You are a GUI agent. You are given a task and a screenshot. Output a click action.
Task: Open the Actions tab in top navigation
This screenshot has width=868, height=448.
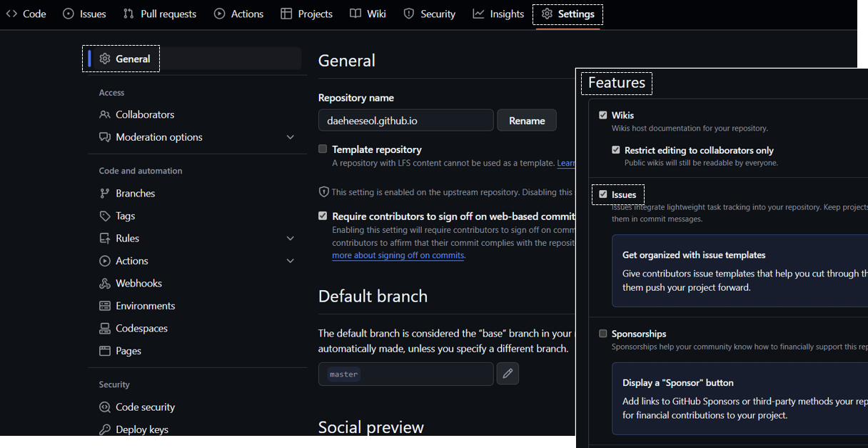pyautogui.click(x=238, y=14)
